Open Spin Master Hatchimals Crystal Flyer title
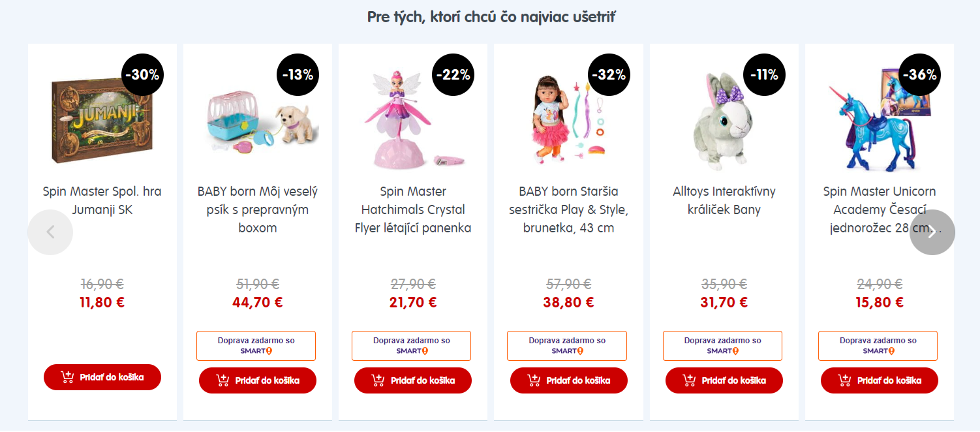The image size is (980, 432). [x=413, y=210]
